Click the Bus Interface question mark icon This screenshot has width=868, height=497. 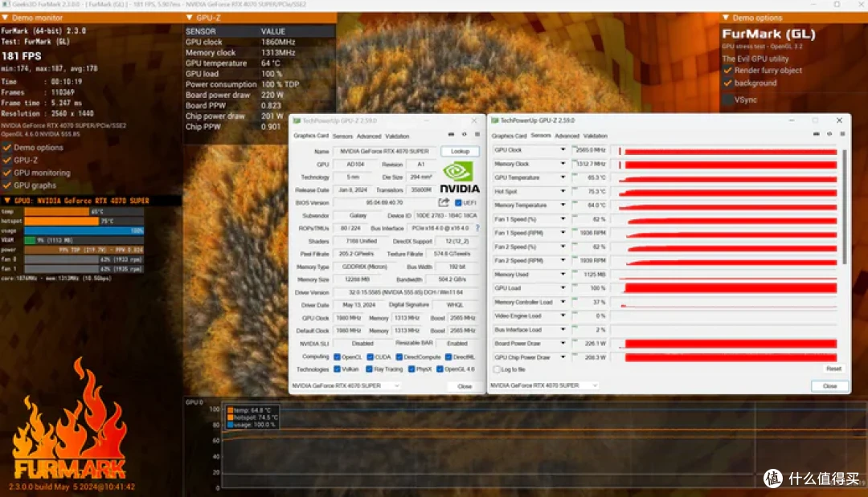tap(477, 228)
